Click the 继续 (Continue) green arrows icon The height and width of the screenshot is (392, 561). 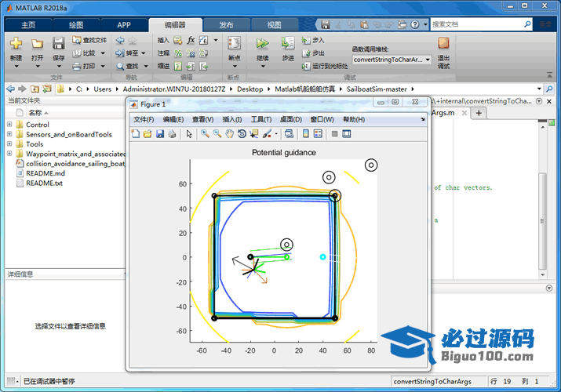point(262,43)
